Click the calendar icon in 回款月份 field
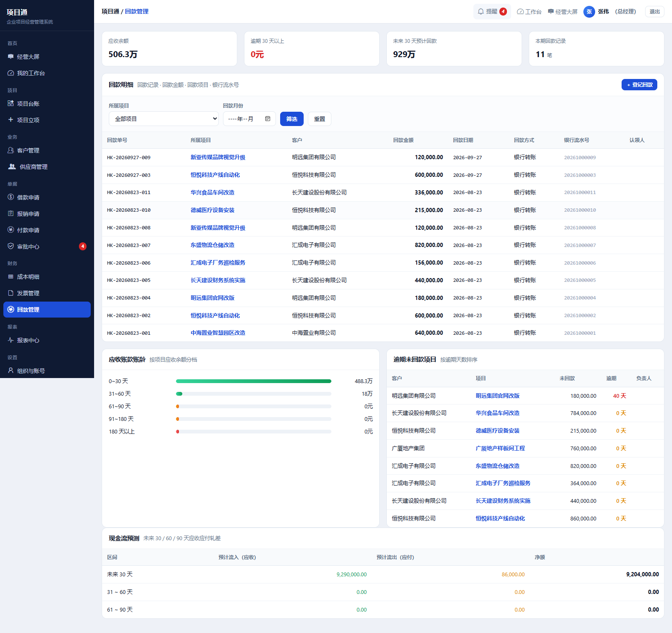The image size is (672, 633). click(268, 119)
